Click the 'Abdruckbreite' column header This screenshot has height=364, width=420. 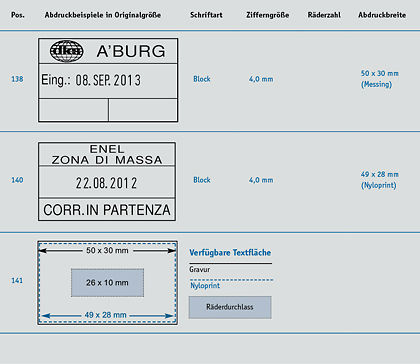pyautogui.click(x=382, y=15)
